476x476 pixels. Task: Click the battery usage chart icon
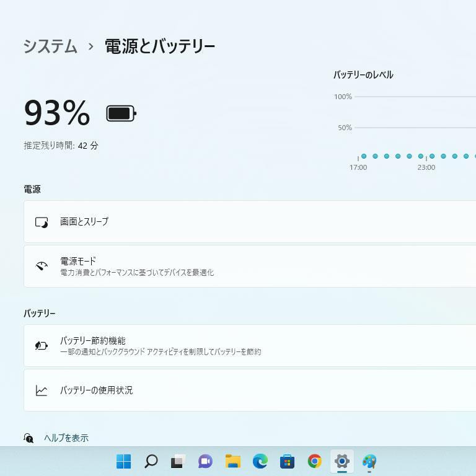(42, 390)
